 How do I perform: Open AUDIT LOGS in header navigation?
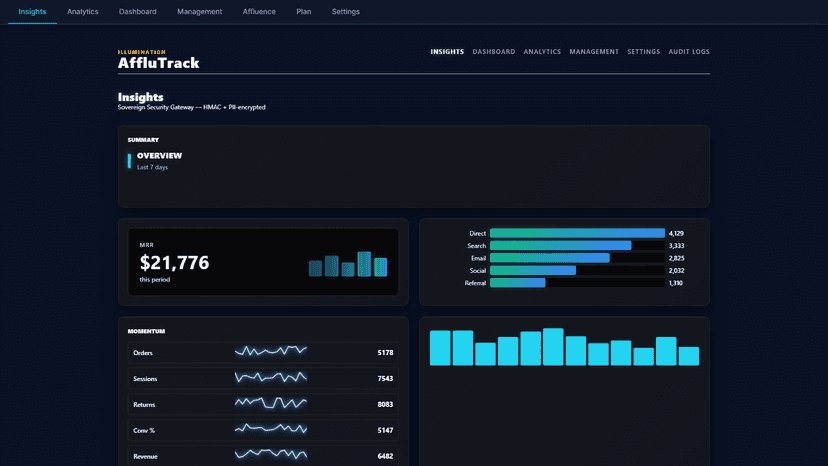click(689, 52)
